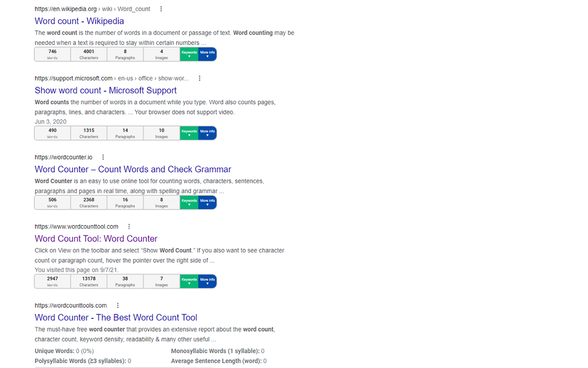Click three-dot menu beside wordcounttools.com URL
The width and height of the screenshot is (588, 368).
click(x=118, y=305)
